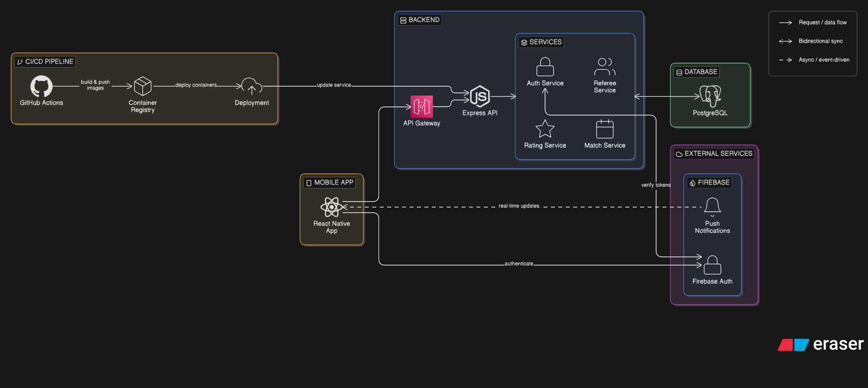Viewport: 868px width, 388px height.
Task: Click the 'real-time updates' connector label
Action: coord(519,206)
